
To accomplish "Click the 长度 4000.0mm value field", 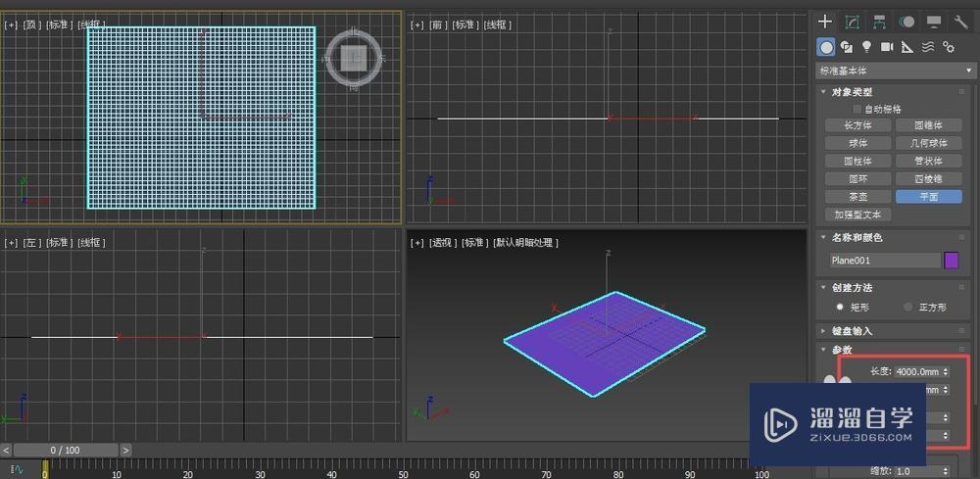I will pos(917,371).
